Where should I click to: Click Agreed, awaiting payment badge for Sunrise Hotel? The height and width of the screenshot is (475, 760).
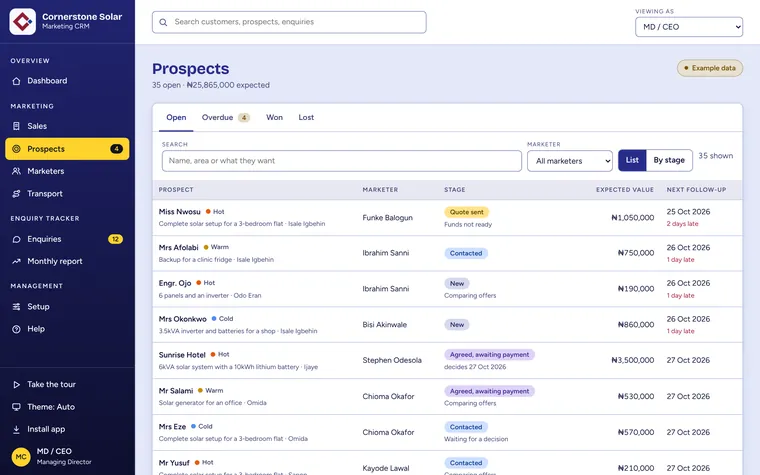[x=489, y=355]
